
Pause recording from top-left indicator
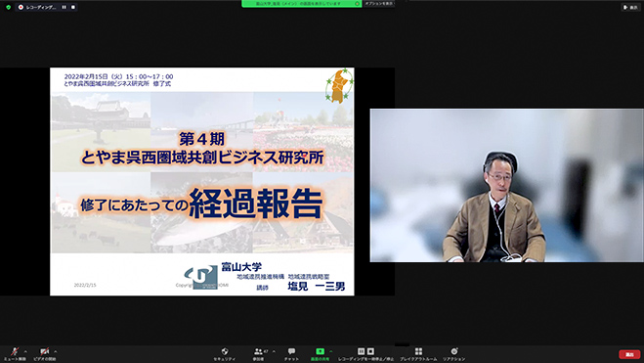point(64,7)
